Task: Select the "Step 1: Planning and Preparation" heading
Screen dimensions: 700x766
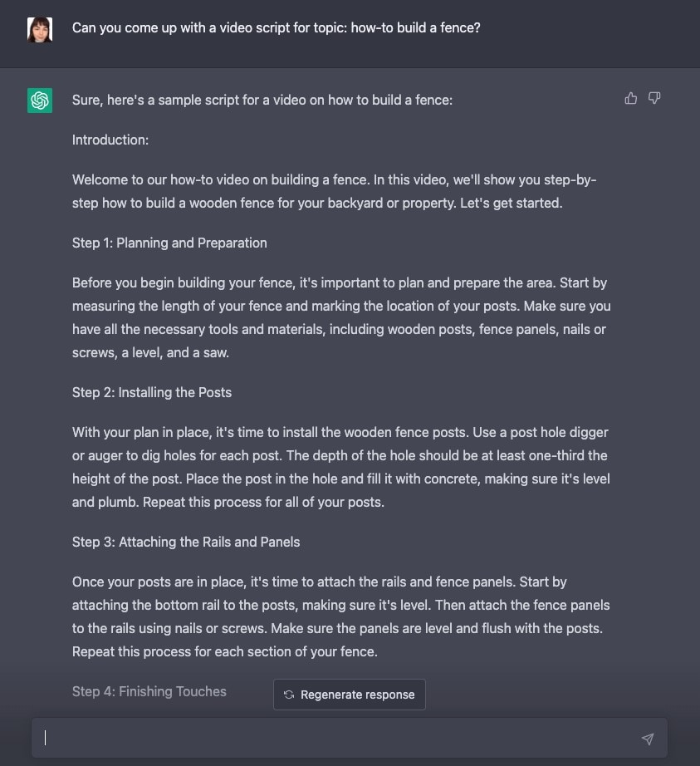Action: 169,243
